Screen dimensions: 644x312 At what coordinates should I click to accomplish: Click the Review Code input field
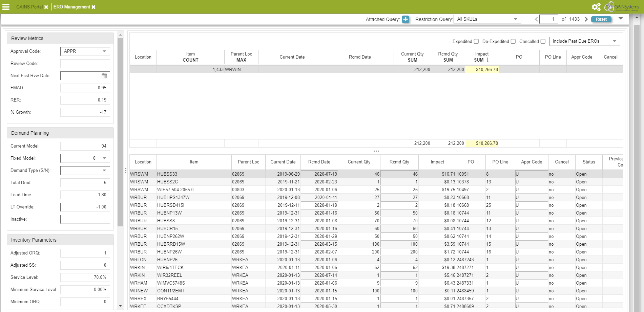tap(85, 64)
